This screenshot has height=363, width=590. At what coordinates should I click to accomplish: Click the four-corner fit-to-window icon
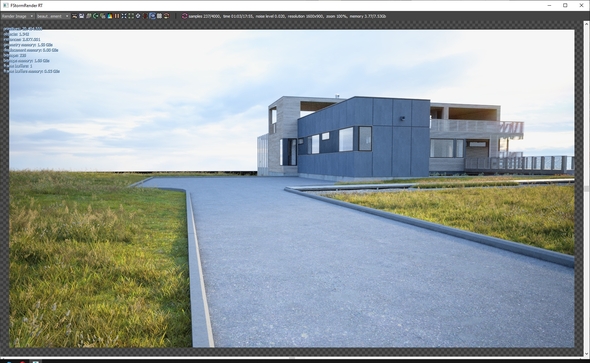[124, 16]
